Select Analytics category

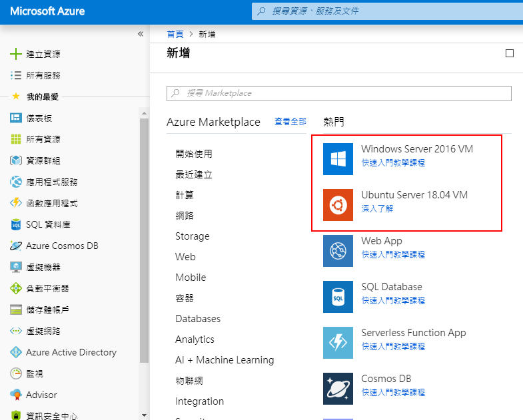(195, 339)
